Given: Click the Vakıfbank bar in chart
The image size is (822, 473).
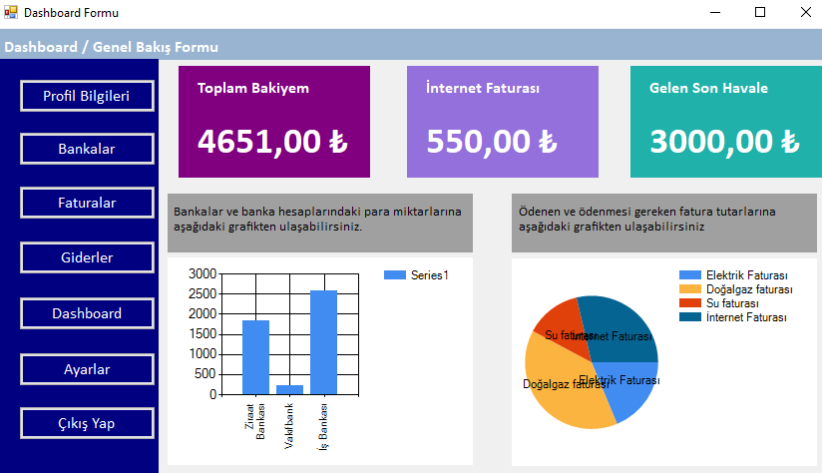Looking at the screenshot, I should (289, 390).
